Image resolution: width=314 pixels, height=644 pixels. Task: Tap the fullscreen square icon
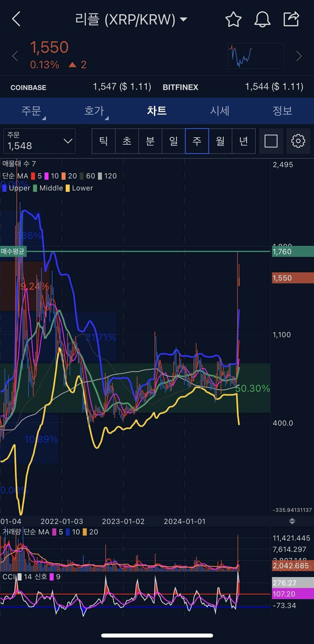[x=271, y=141]
